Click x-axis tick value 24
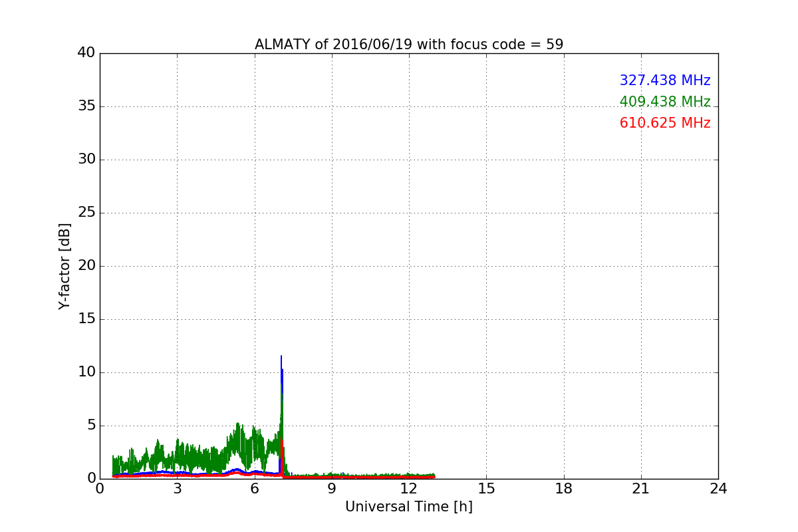Image resolution: width=798 pixels, height=532 pixels. [x=718, y=489]
